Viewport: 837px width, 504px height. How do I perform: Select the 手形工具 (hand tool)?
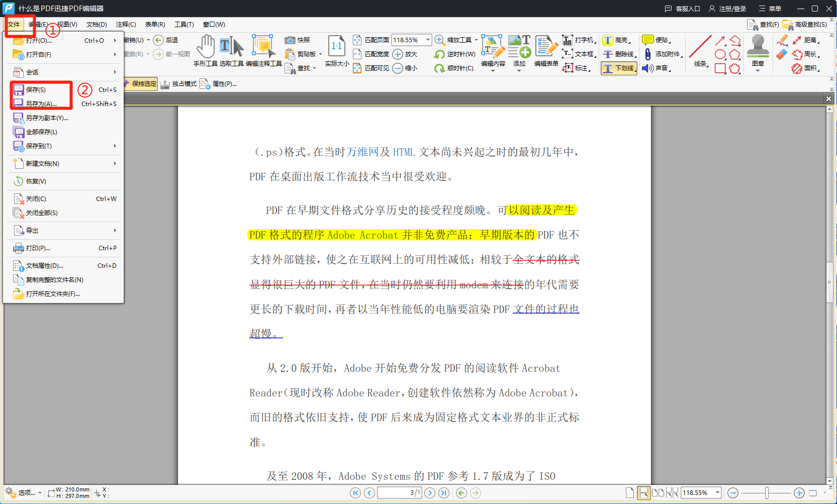point(206,50)
